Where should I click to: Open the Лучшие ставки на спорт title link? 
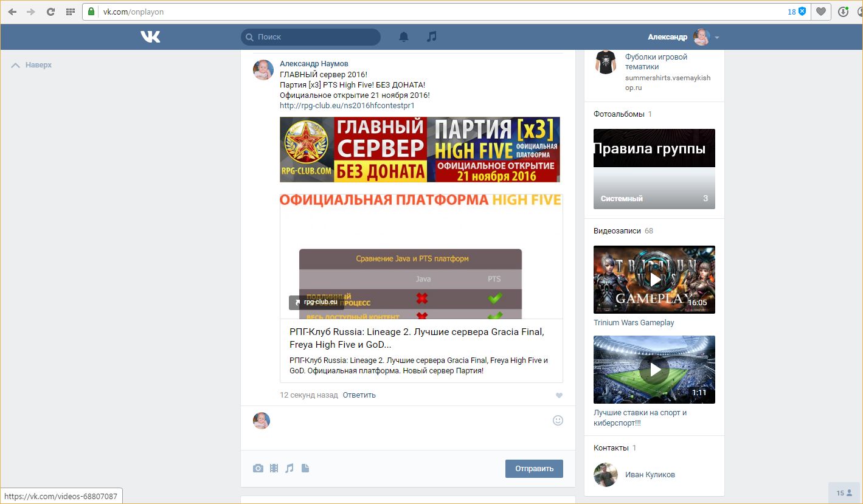pos(640,418)
